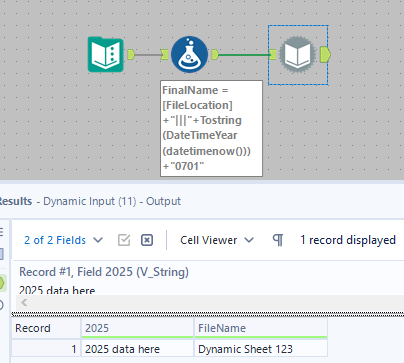
Task: Click the Dynamic Input tool input anchor
Action: coord(273,54)
